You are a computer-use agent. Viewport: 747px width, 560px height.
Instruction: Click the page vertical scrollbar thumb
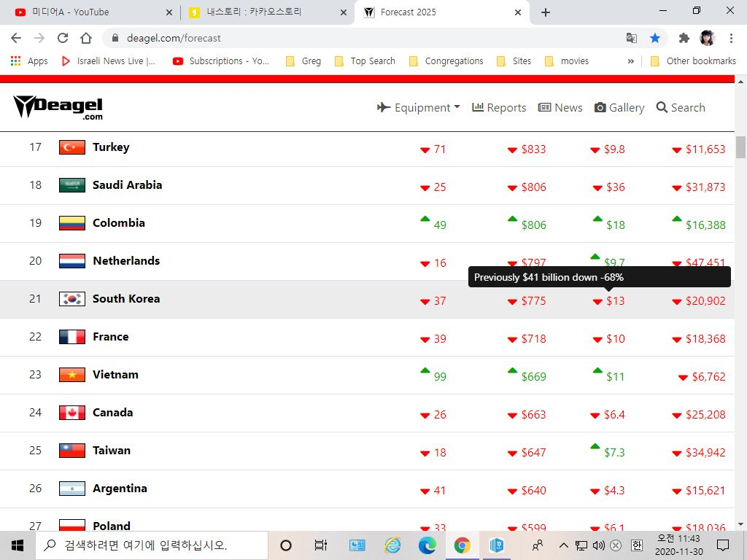[740, 147]
